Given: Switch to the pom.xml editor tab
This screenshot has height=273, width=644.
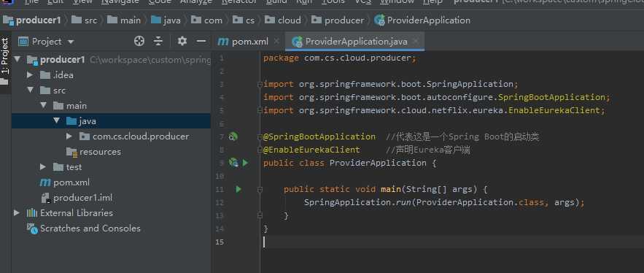Looking at the screenshot, I should [x=249, y=42].
